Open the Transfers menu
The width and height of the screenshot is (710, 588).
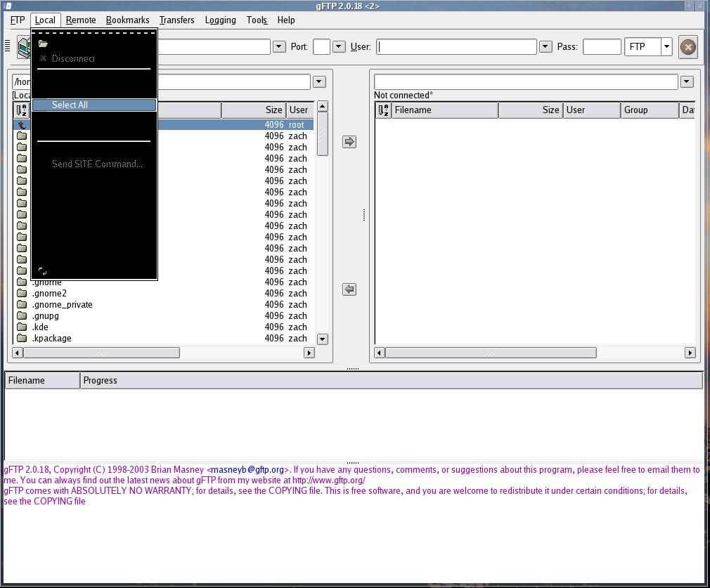(176, 20)
